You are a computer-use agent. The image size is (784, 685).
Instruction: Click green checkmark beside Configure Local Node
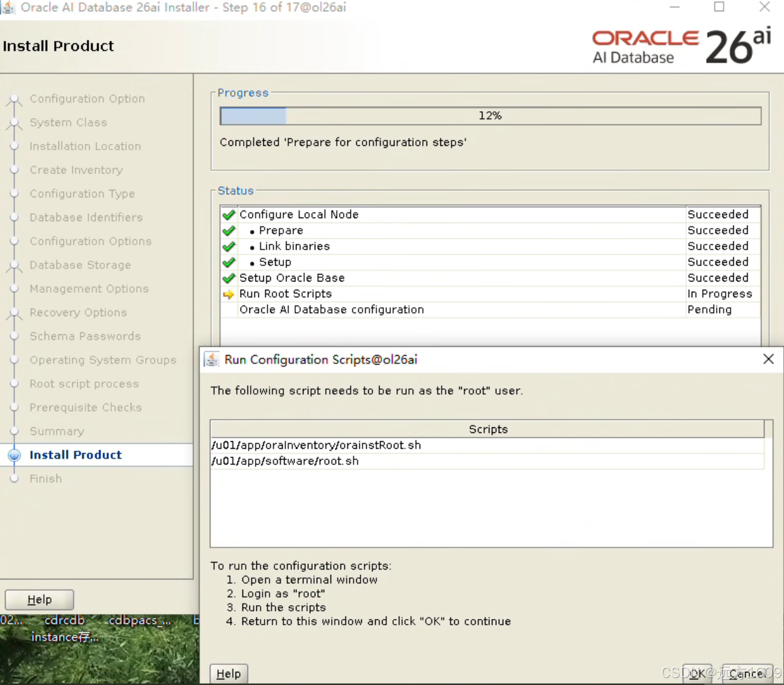click(x=229, y=215)
